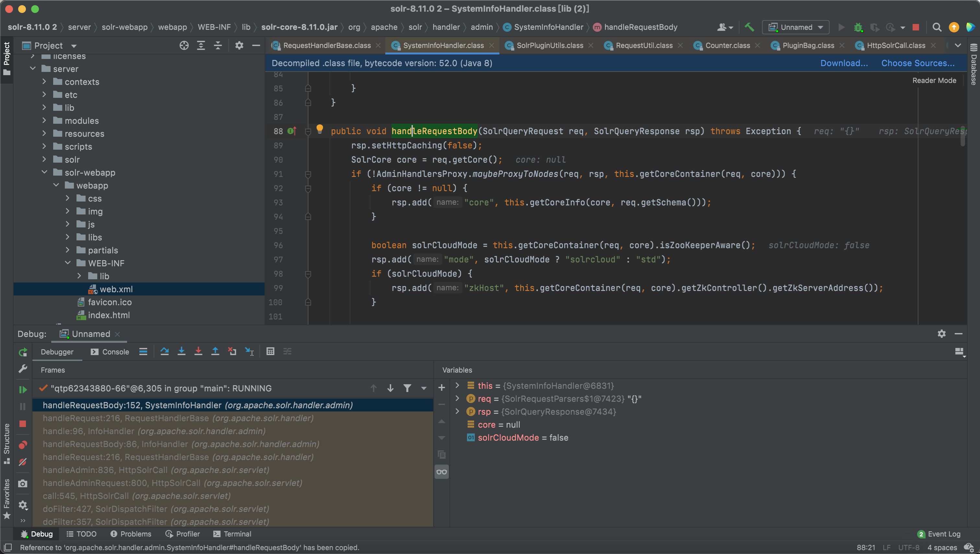The image size is (980, 554).
Task: Click the editor vertical scrollbar
Action: tap(962, 136)
